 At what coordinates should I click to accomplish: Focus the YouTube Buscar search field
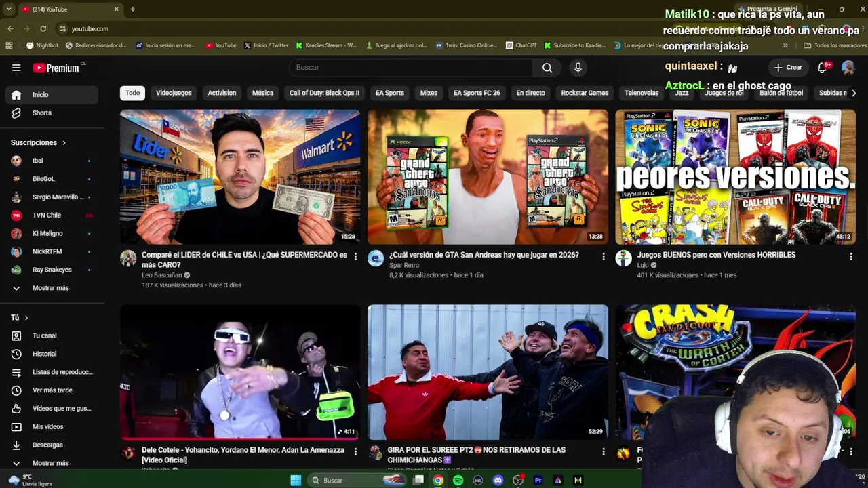pos(411,68)
